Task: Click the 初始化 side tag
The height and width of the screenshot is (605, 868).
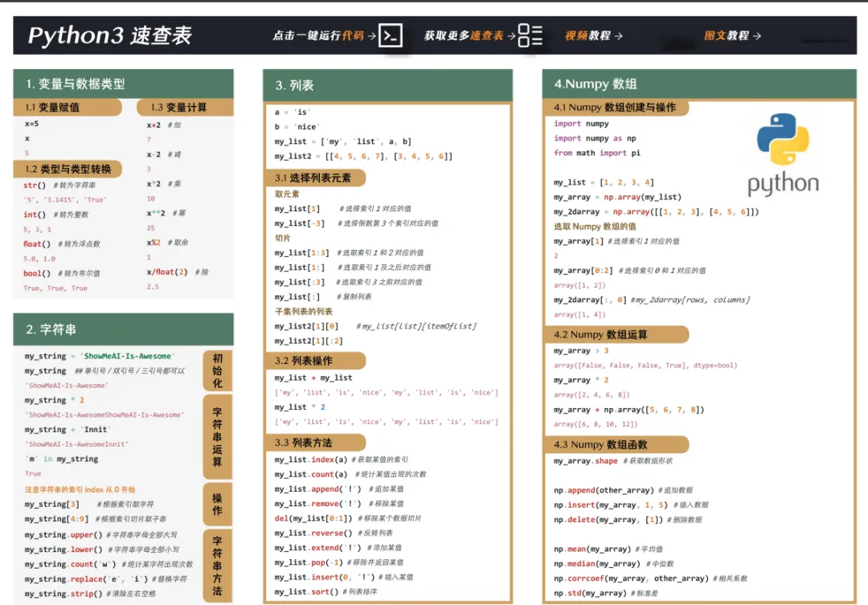Action: [217, 370]
